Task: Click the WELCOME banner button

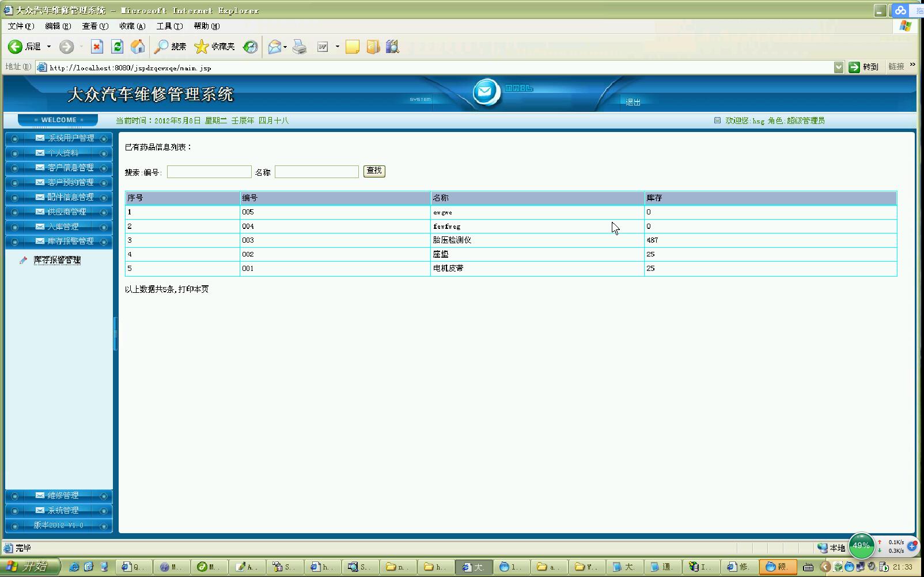Action: coord(58,120)
